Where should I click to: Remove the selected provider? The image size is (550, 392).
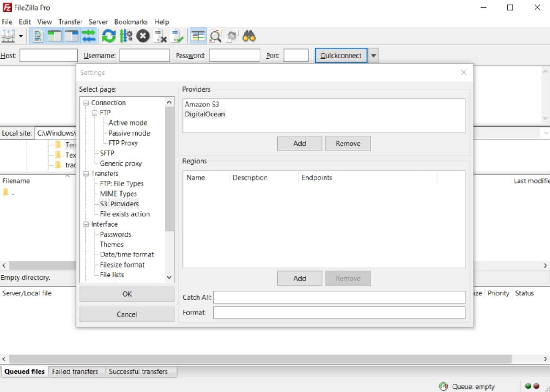pos(348,143)
